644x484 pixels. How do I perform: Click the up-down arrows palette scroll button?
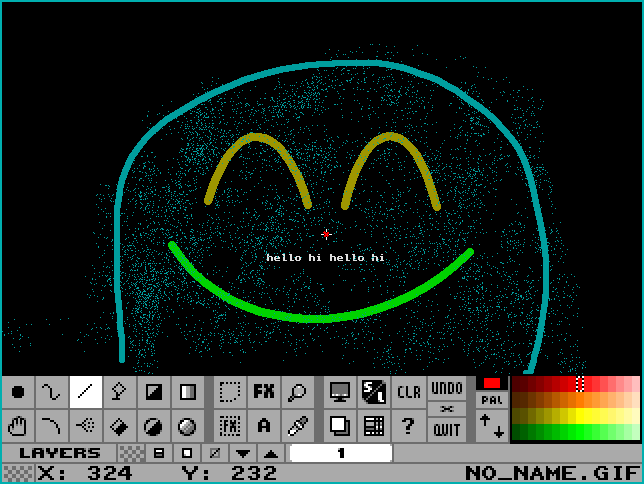[x=492, y=426]
